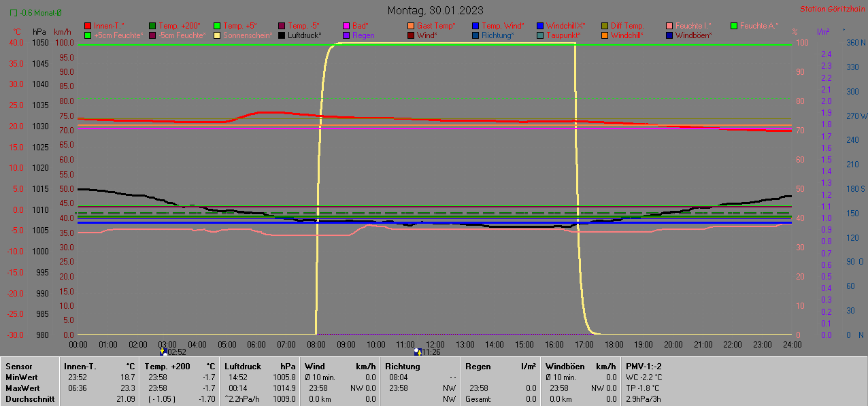Click the MinWert row label
Image resolution: width=868 pixels, height=406 pixels.
(20, 377)
